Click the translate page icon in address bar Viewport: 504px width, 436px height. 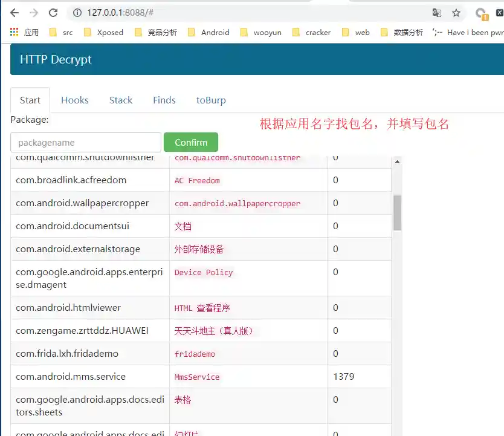click(x=436, y=13)
